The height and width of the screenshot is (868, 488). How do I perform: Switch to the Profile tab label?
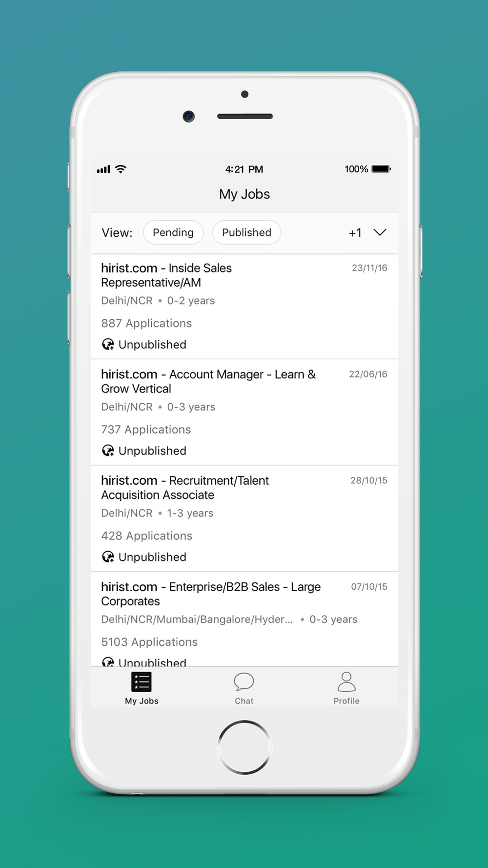coord(346,701)
